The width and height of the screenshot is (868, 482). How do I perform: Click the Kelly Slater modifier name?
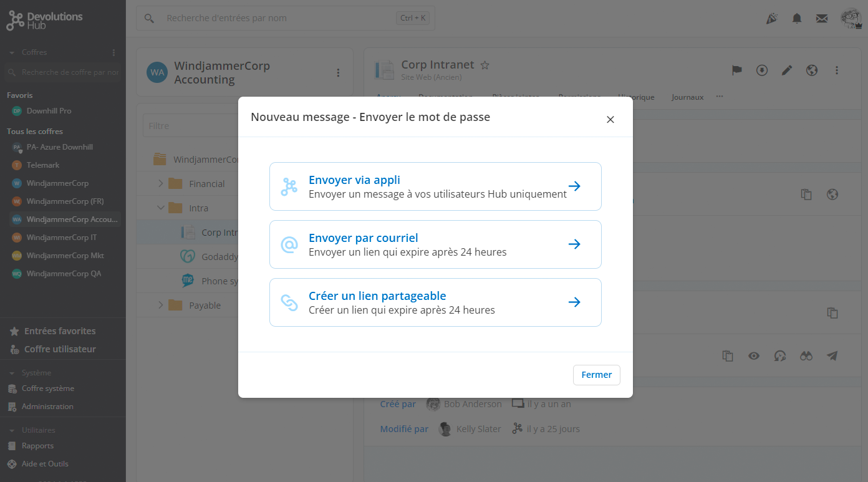coord(478,429)
